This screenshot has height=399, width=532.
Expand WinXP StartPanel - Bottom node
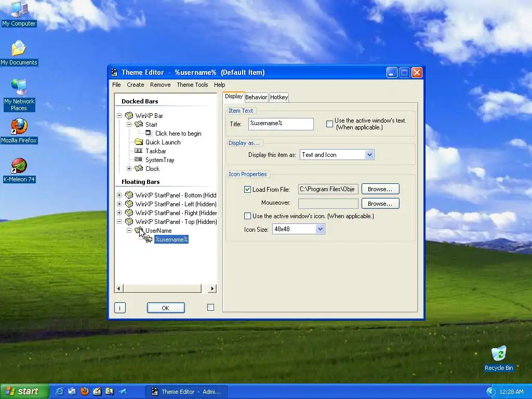pos(119,195)
